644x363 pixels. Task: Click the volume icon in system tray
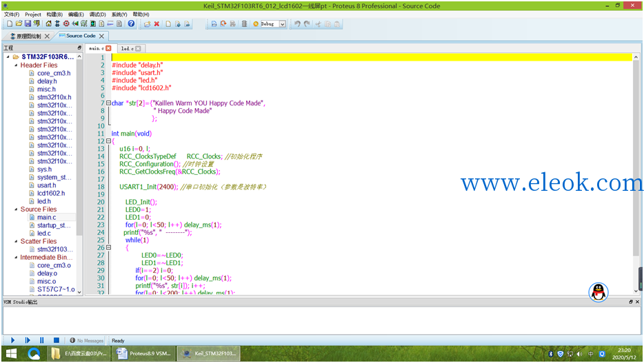[579, 353]
